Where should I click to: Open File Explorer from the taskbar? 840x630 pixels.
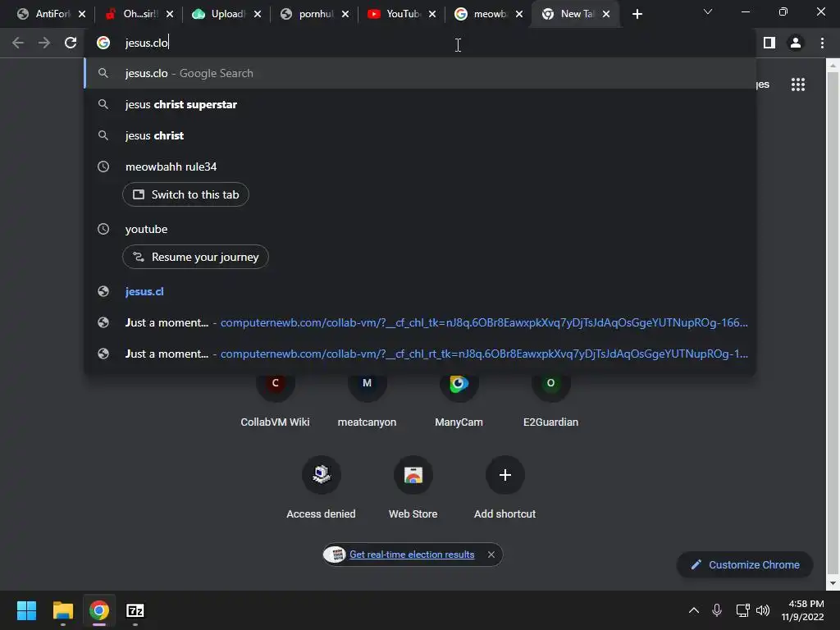62,610
